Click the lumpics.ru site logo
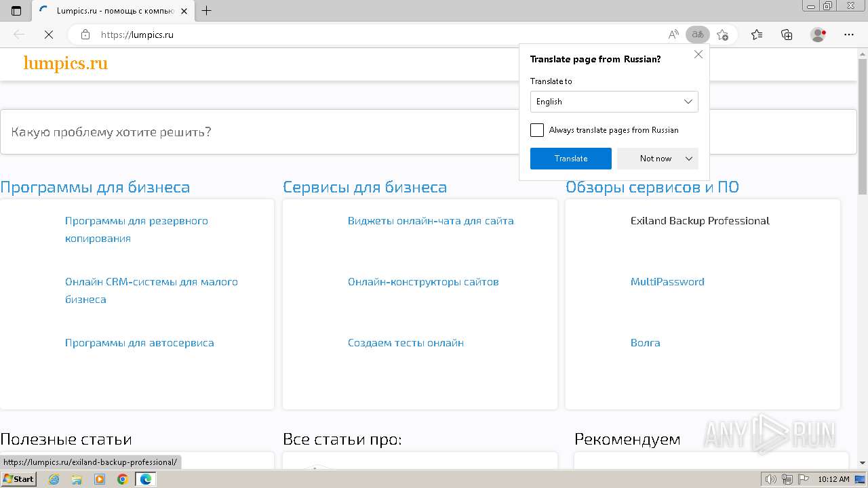The width and height of the screenshot is (868, 488). pos(66,63)
